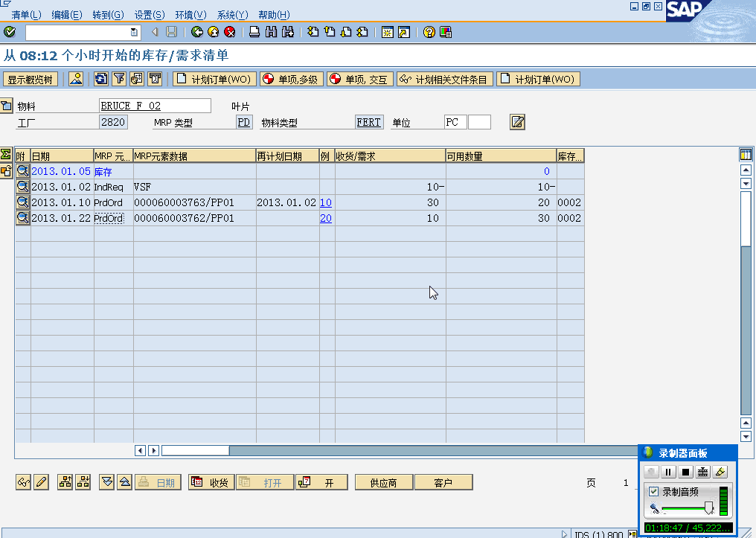Click the green Enter checkmark icon

point(10,32)
